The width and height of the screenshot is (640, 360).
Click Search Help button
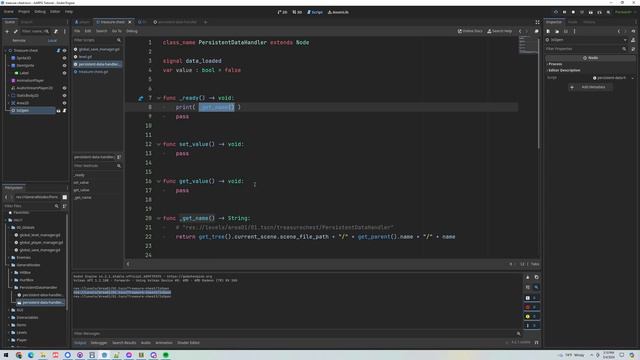pyautogui.click(x=500, y=31)
